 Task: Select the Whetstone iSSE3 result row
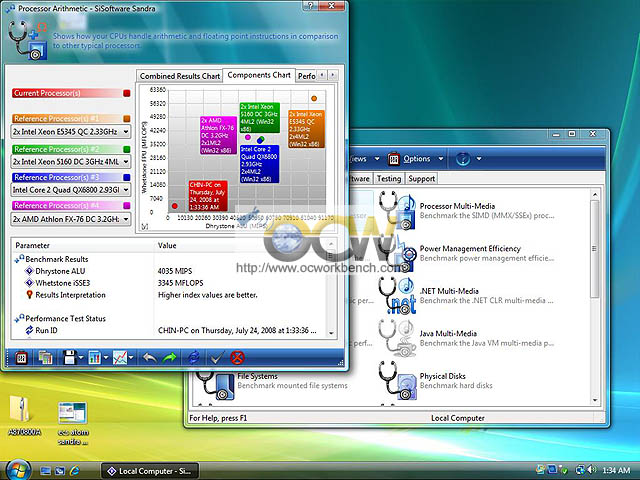pyautogui.click(x=168, y=283)
